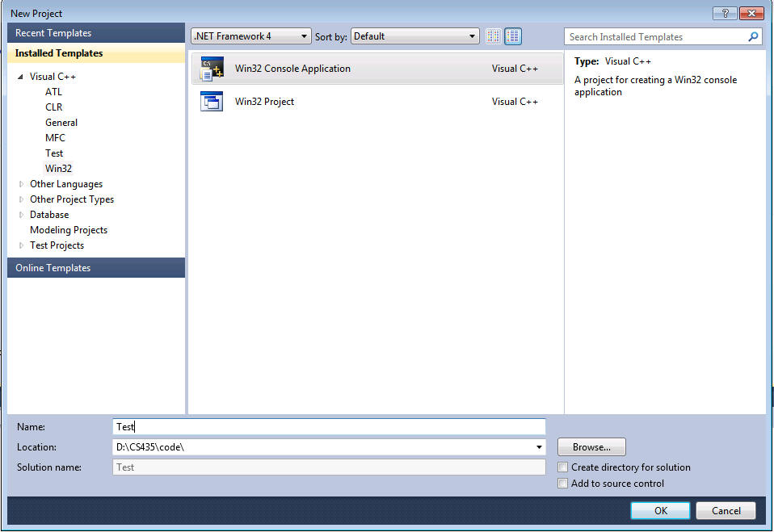Click the Win32 Project name text
Viewport: 774px width, 532px height.
[x=264, y=102]
